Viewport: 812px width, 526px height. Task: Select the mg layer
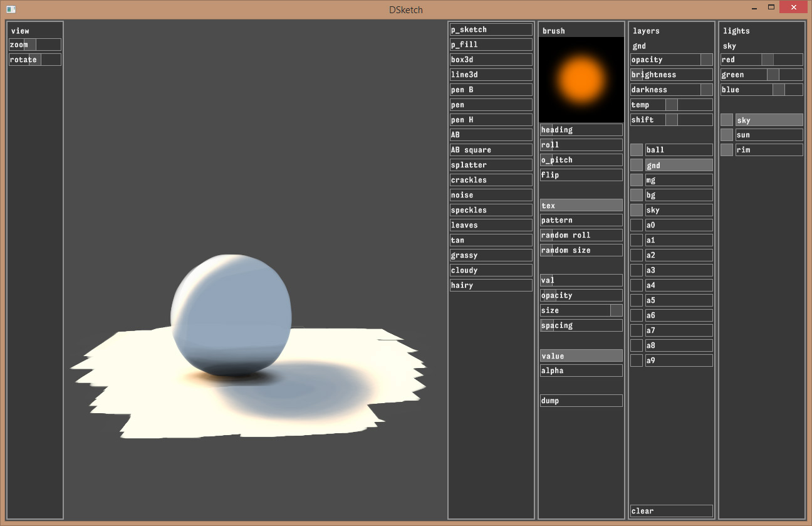click(x=679, y=180)
